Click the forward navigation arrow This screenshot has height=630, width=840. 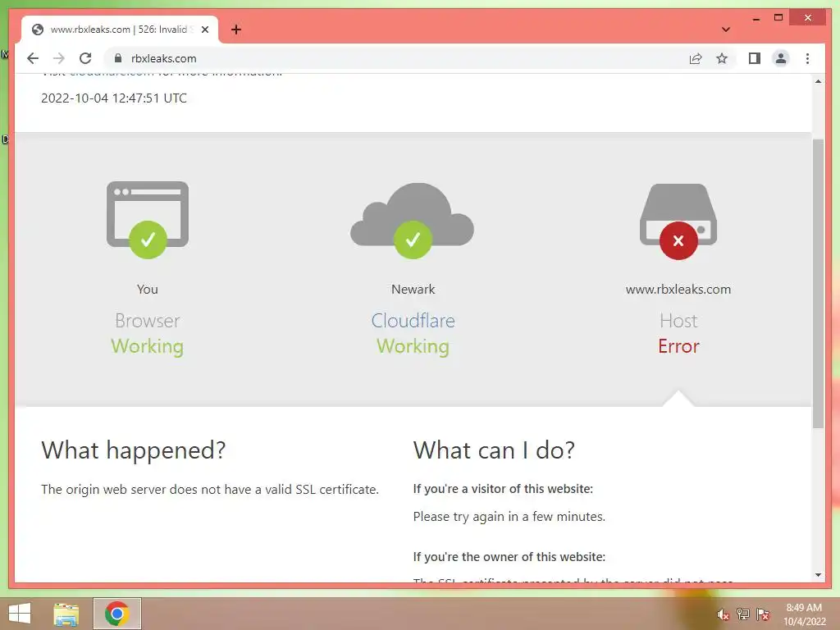(x=59, y=58)
